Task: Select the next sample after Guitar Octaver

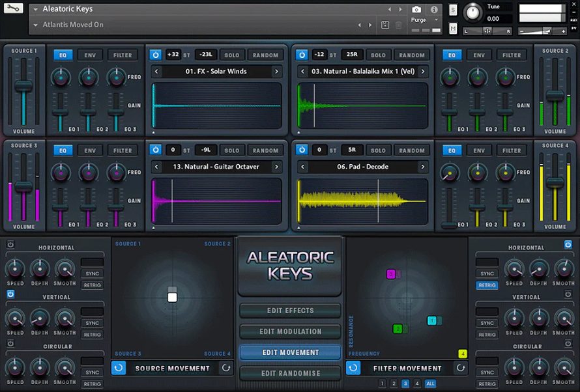Action: click(x=276, y=167)
